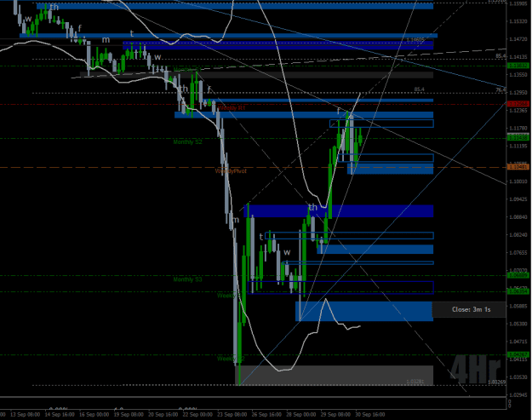
Task: Click the '1.03269' low price label
Action: [x=497, y=382]
